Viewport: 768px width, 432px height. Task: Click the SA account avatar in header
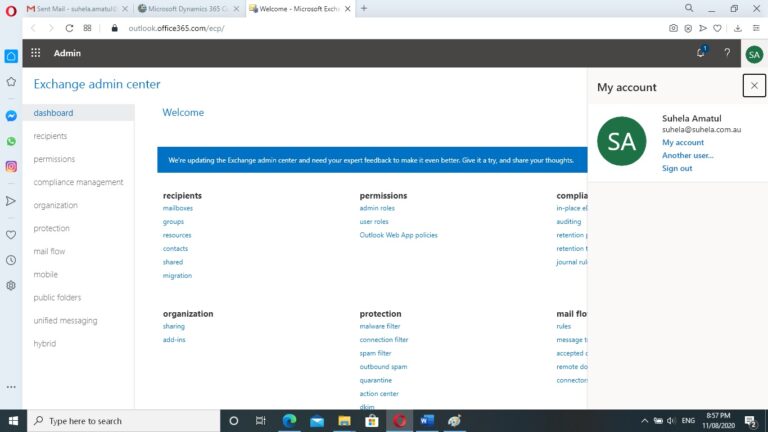754,54
